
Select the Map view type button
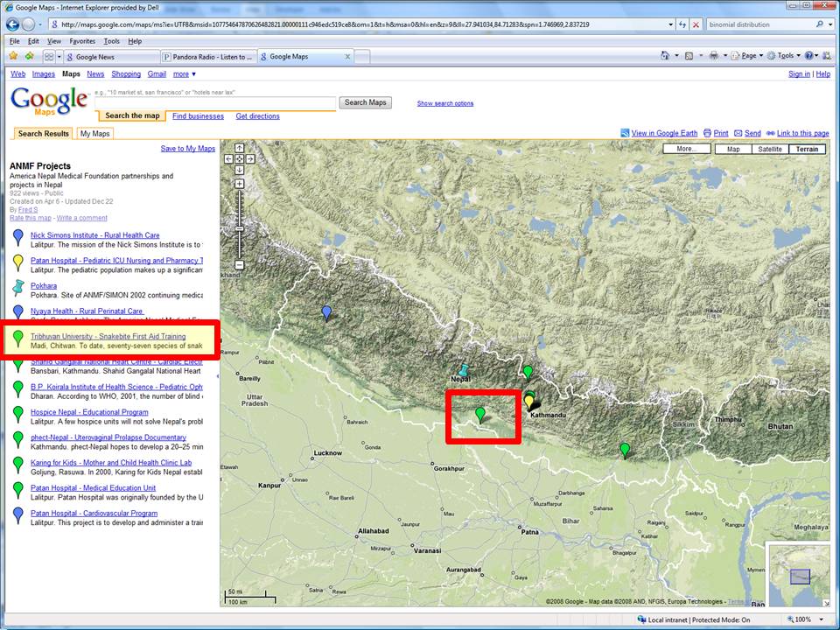click(x=733, y=150)
